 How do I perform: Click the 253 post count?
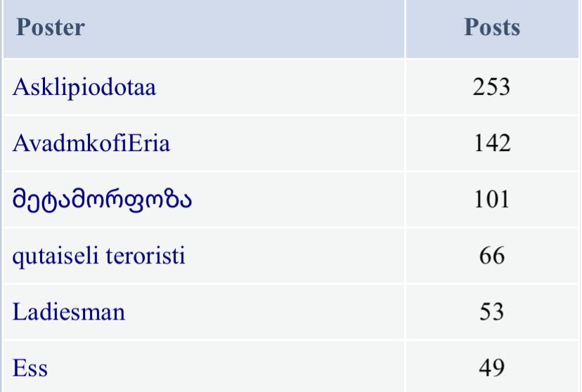[491, 88]
